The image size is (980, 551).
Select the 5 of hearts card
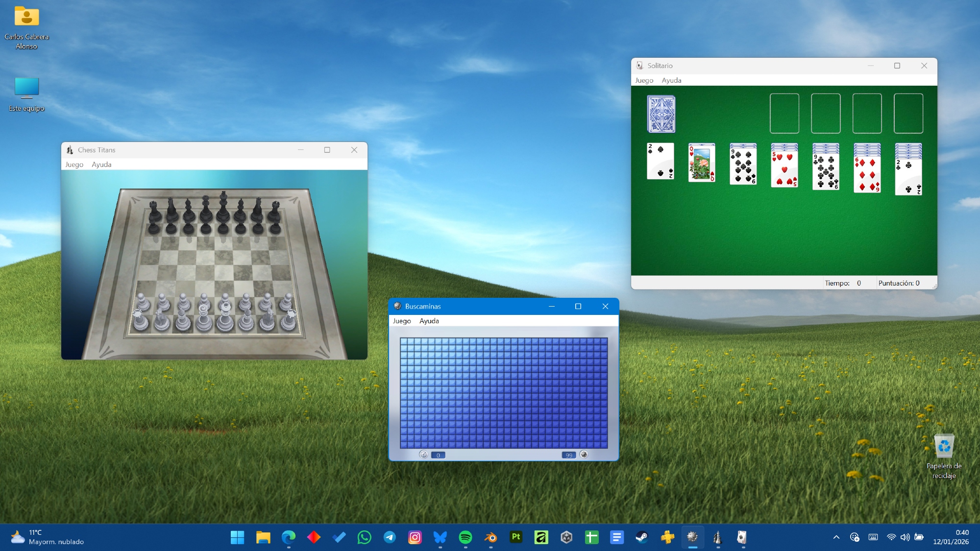(x=784, y=170)
